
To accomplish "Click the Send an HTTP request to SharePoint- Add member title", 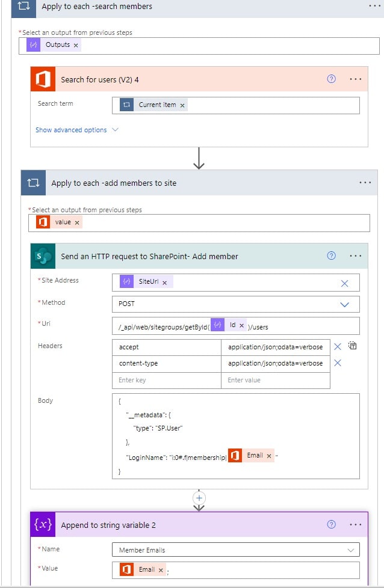I will coord(149,257).
